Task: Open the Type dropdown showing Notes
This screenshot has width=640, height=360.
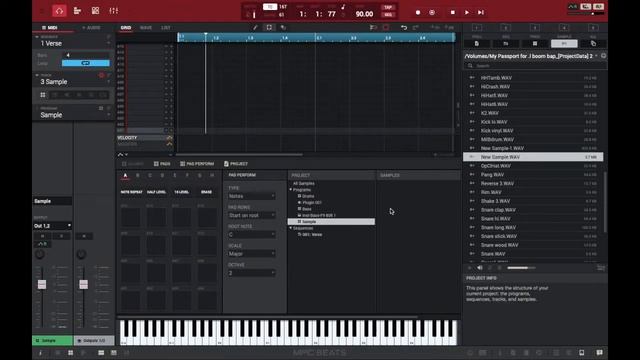Action: tap(251, 196)
